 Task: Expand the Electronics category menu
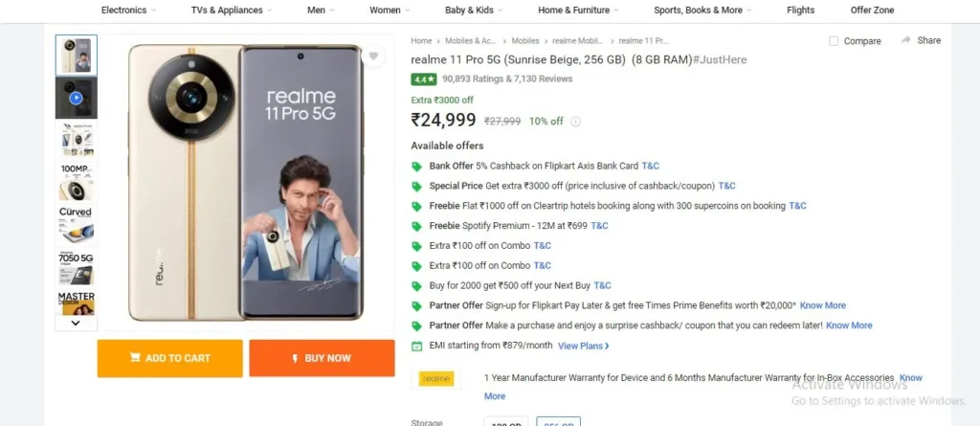point(129,10)
